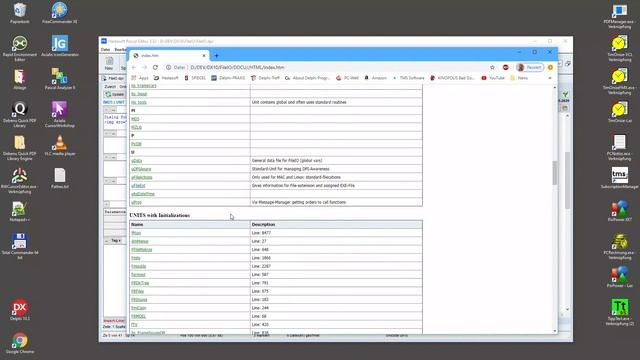Click the 'UNITS with Initializations' heading

(160, 215)
